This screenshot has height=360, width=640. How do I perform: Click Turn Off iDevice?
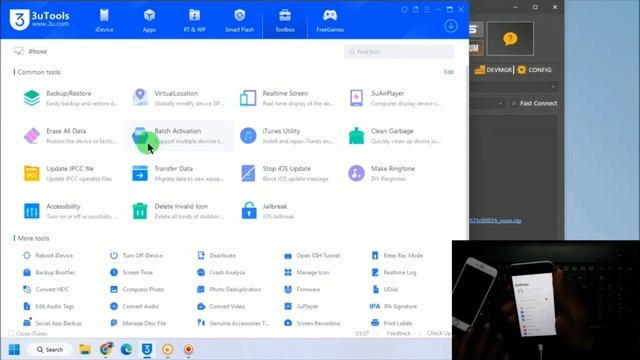click(136, 256)
